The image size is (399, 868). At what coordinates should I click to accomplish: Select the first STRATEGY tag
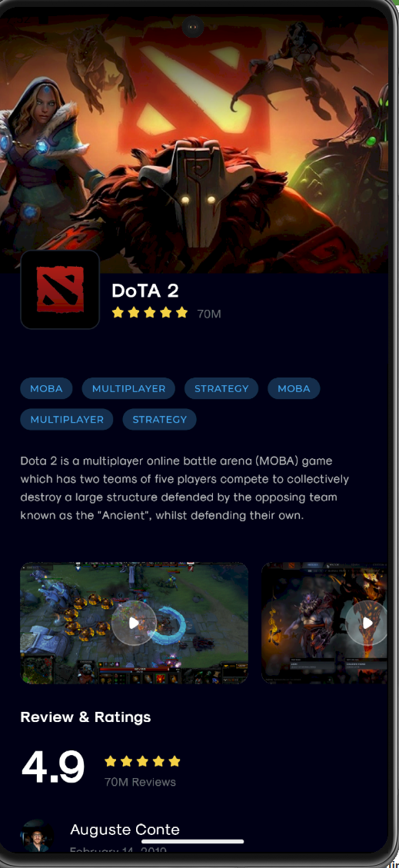[221, 388]
